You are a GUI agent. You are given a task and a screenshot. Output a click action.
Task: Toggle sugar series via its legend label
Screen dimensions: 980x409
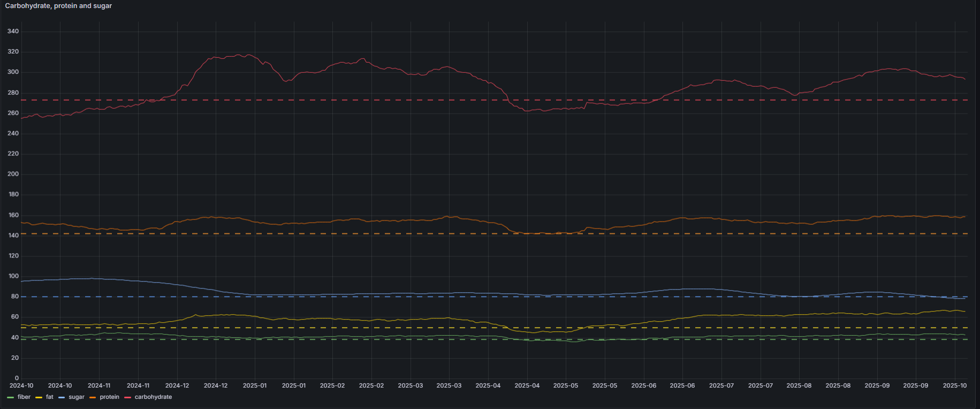click(77, 397)
